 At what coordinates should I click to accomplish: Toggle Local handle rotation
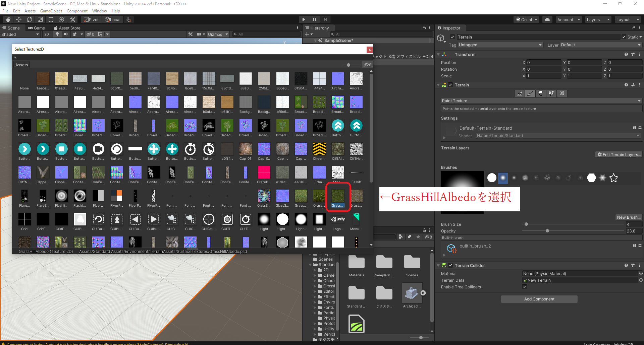tap(113, 19)
